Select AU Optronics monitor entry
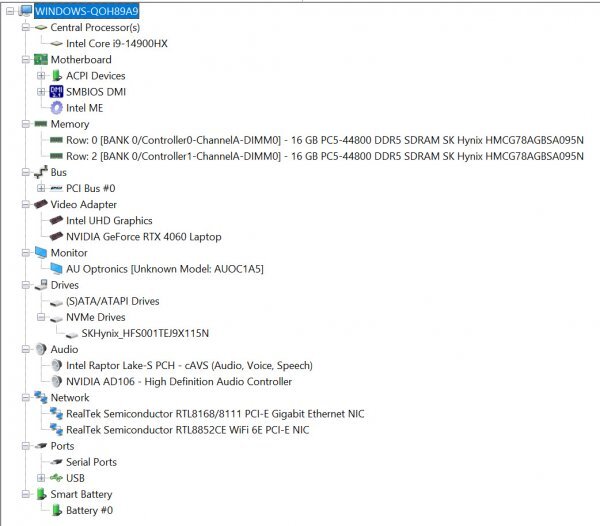Image resolution: width=600 pixels, height=526 pixels. pos(165,269)
